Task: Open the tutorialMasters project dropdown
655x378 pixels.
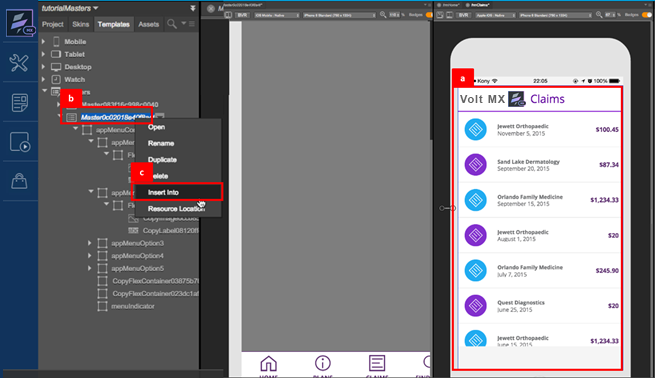Action: (96, 8)
